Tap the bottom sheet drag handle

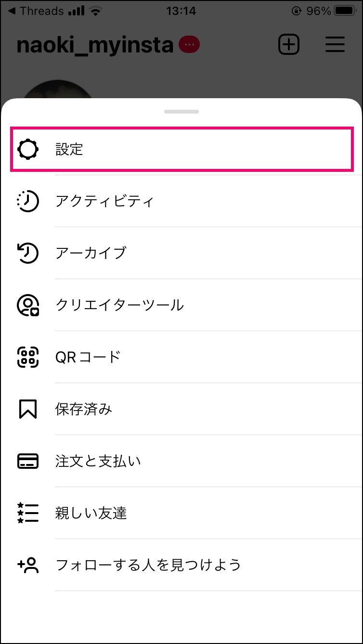[x=181, y=111]
